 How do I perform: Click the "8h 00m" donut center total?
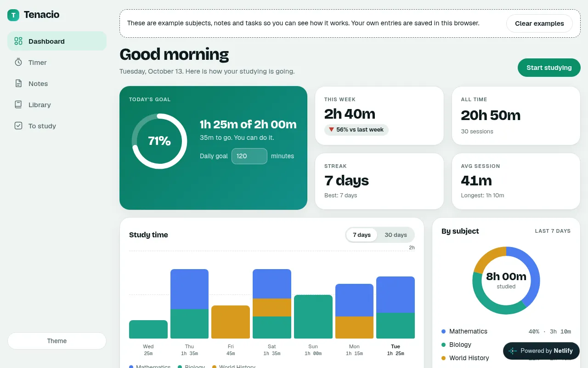[506, 276]
